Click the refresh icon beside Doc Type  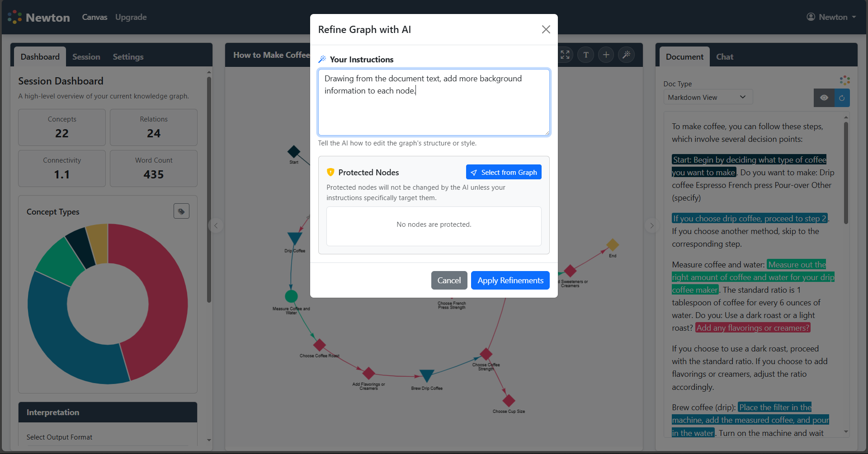(842, 98)
